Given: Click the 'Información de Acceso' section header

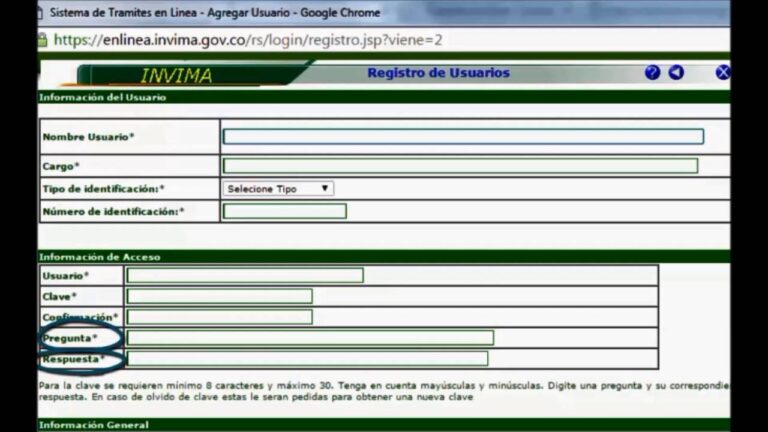Looking at the screenshot, I should (100, 257).
